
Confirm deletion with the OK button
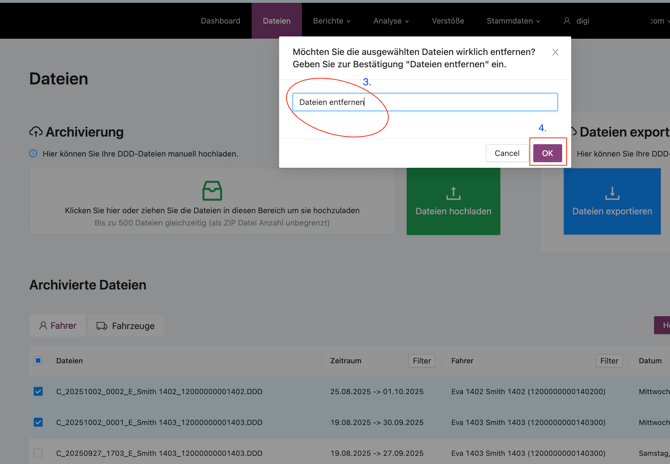(x=547, y=153)
